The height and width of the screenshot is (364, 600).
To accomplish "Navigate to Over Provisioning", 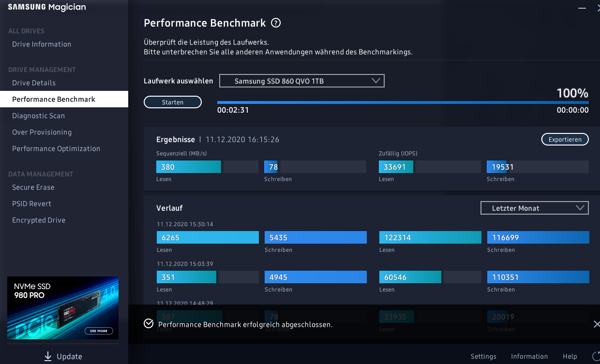I will pyautogui.click(x=42, y=132).
